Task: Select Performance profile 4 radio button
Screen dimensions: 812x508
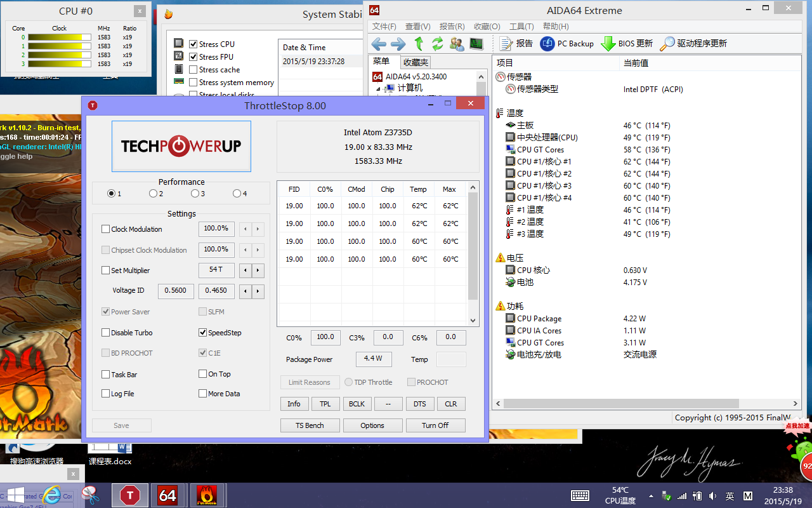Action: 237,194
